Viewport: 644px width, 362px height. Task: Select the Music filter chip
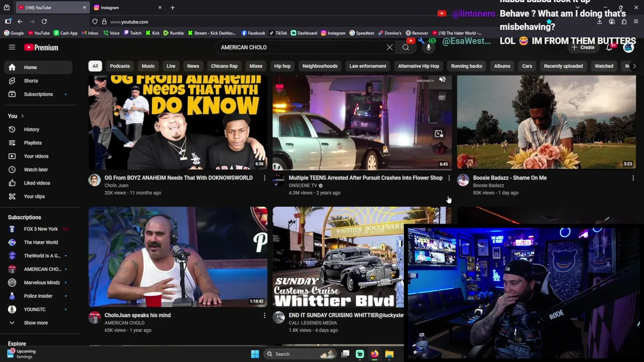click(148, 66)
